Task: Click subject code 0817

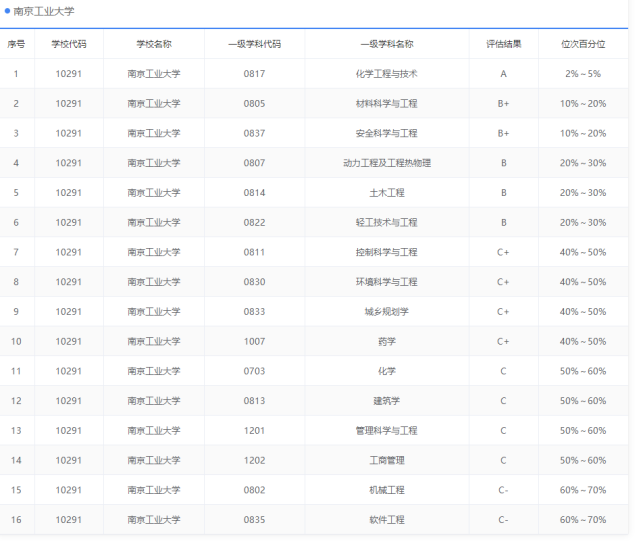Action: point(254,74)
